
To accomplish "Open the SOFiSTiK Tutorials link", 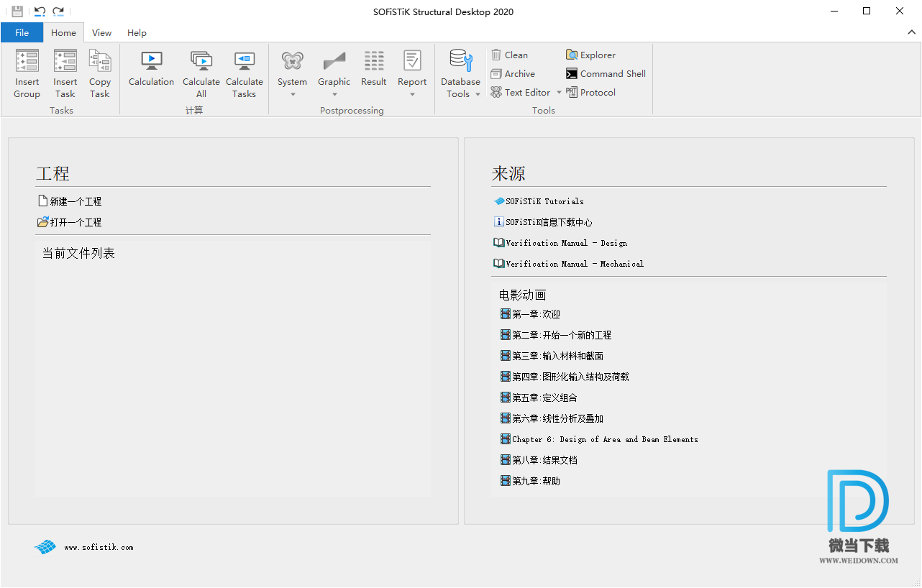I will pos(539,202).
